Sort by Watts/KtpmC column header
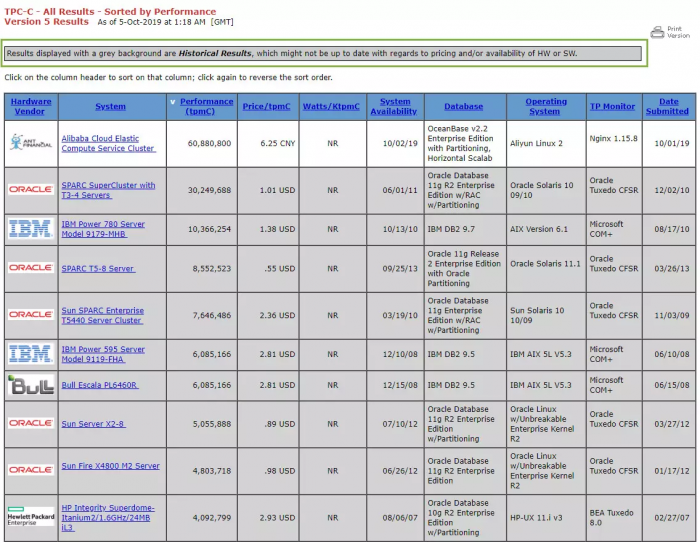The height and width of the screenshot is (542, 700). 332,106
